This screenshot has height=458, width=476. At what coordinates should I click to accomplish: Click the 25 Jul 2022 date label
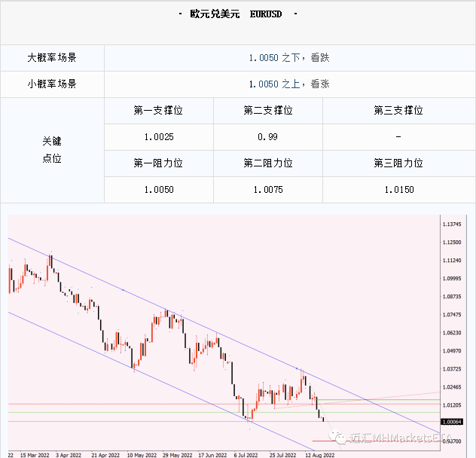(282, 455)
